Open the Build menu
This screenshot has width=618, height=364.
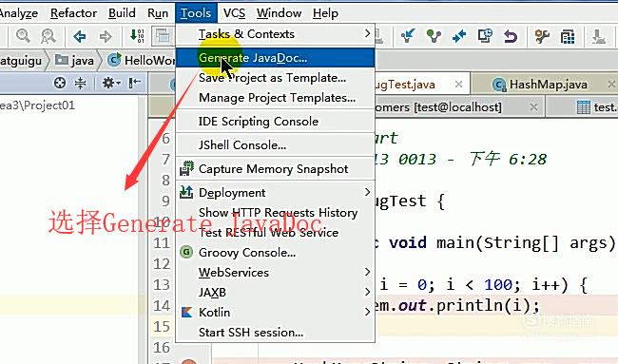click(x=122, y=13)
